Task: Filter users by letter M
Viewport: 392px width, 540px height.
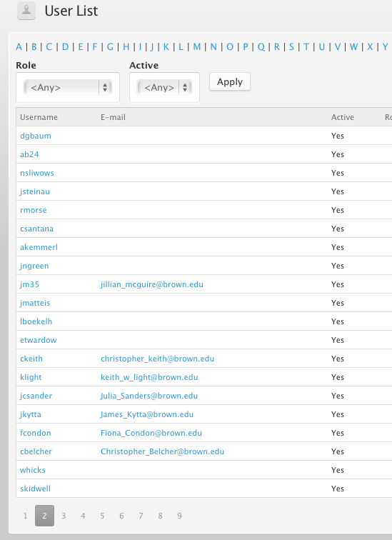Action: pos(197,47)
